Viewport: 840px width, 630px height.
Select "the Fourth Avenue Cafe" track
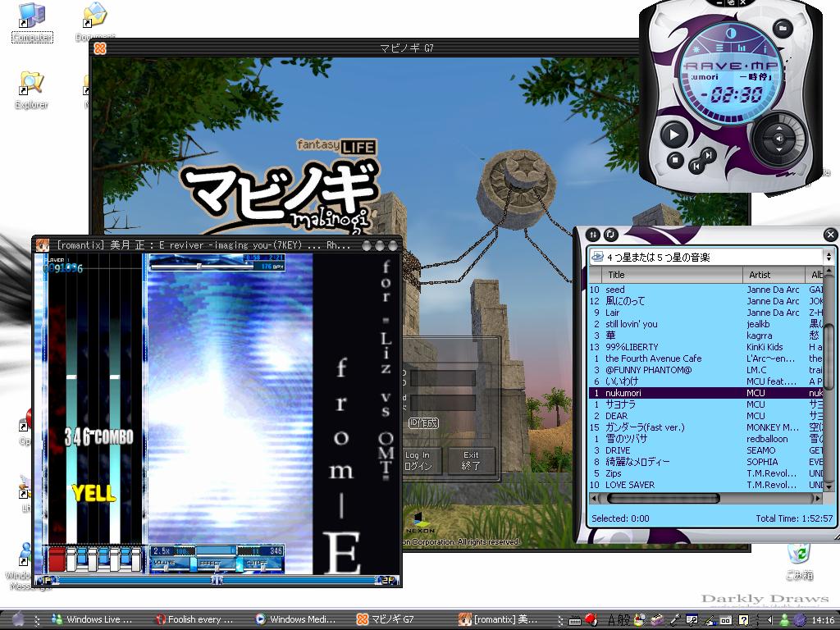point(706,358)
